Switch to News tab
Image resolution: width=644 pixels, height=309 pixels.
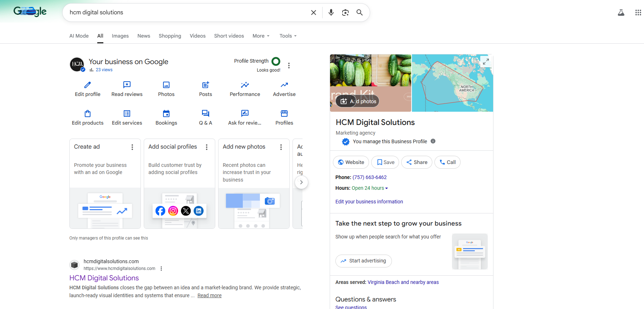click(x=144, y=36)
